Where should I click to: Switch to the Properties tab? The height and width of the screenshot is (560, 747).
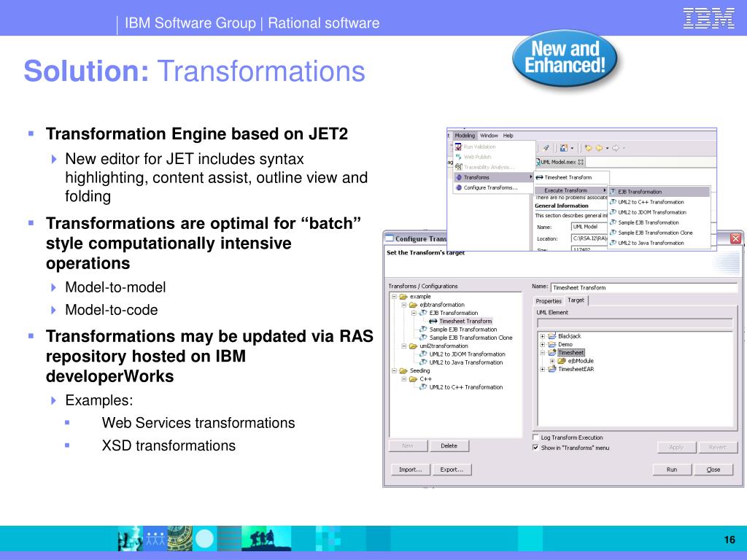point(549,301)
